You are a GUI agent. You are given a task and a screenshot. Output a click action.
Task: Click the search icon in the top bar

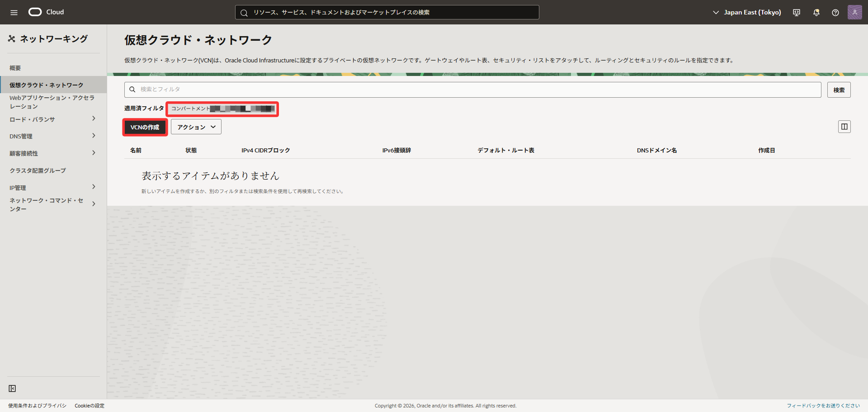tap(244, 13)
